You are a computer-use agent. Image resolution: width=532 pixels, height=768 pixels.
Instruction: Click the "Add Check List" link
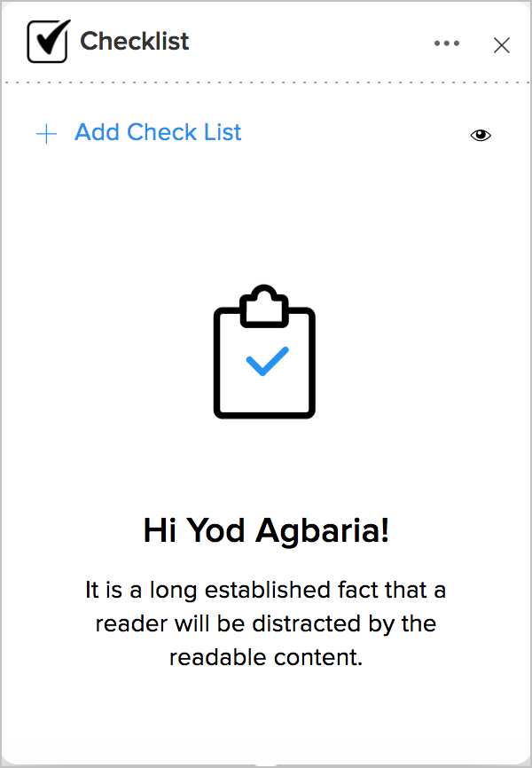158,133
